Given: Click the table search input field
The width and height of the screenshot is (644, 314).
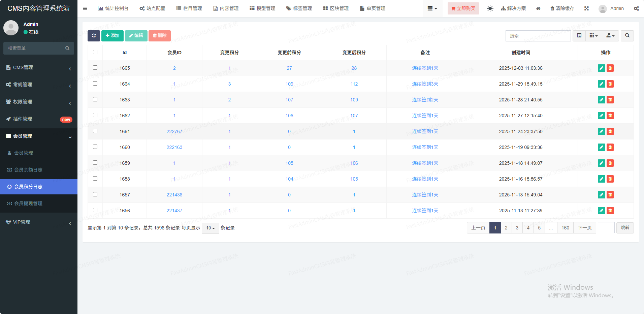Looking at the screenshot, I should click(x=538, y=36).
